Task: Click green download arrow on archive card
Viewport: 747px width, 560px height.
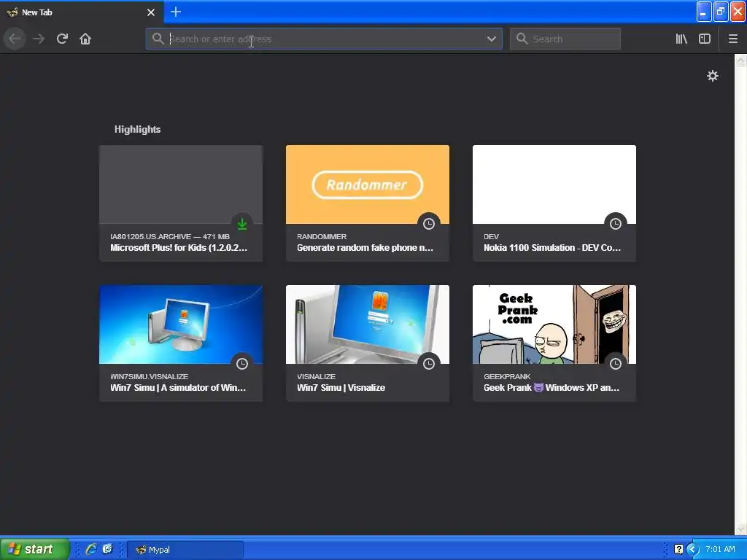Action: 242,223
